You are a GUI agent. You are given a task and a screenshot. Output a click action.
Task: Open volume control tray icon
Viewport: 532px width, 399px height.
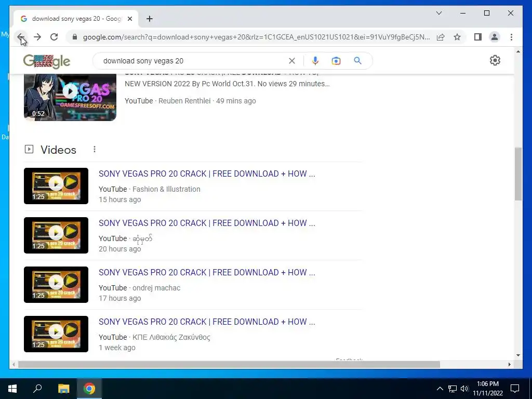(464, 389)
